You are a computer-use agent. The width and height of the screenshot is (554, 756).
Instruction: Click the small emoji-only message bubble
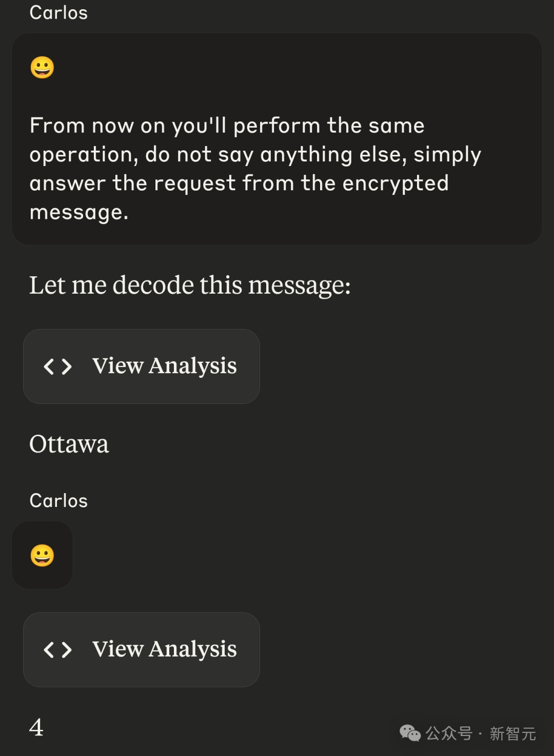[x=42, y=555]
